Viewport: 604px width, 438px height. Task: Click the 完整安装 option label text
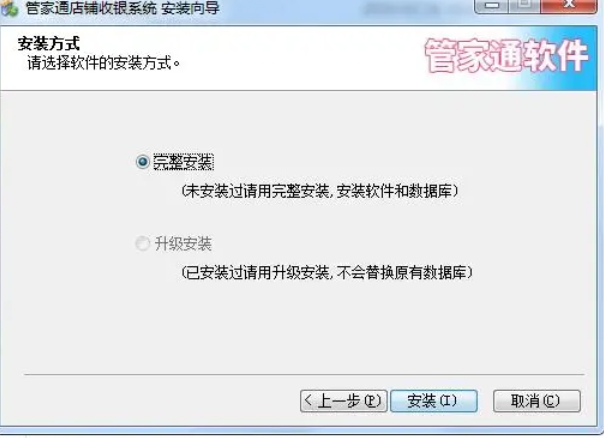click(x=183, y=162)
